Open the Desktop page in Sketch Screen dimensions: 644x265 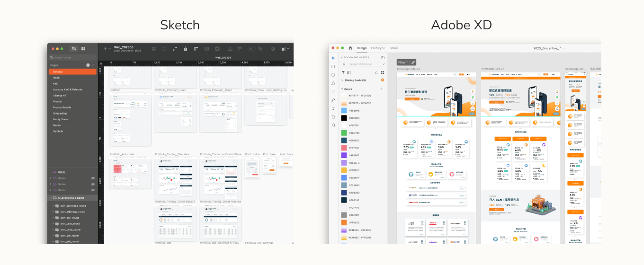(x=72, y=71)
